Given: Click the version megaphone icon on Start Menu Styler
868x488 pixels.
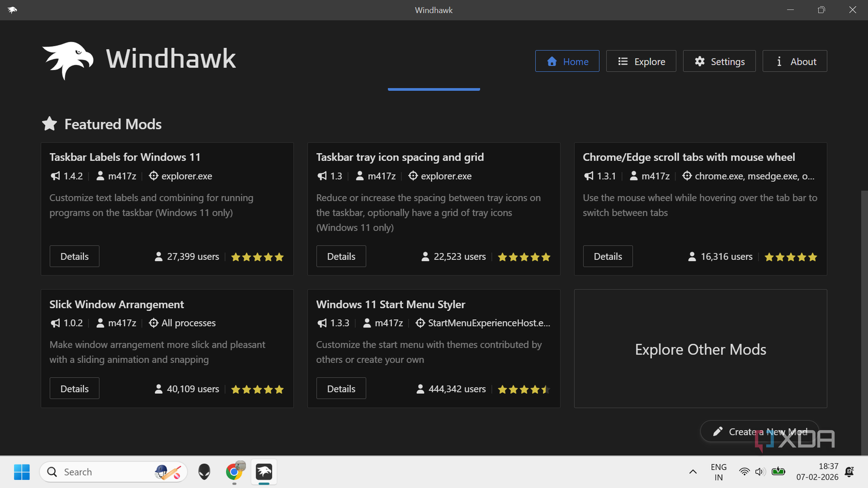Looking at the screenshot, I should pyautogui.click(x=322, y=323).
